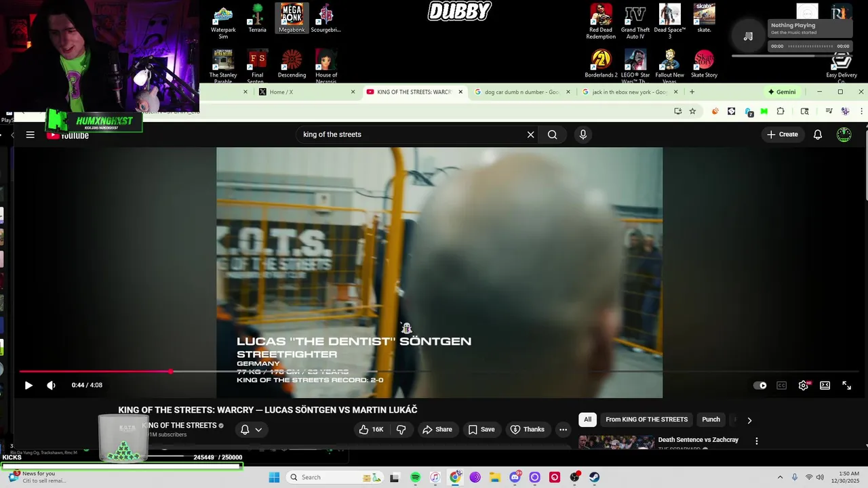Open more actions ellipsis under video
This screenshot has width=868, height=488.
(x=563, y=430)
